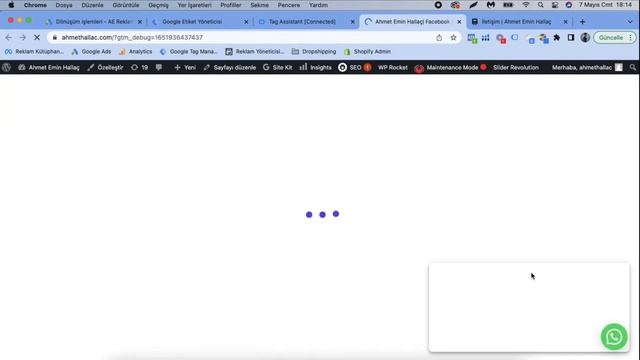Open Google Tag Manager bookmark

pos(189,52)
